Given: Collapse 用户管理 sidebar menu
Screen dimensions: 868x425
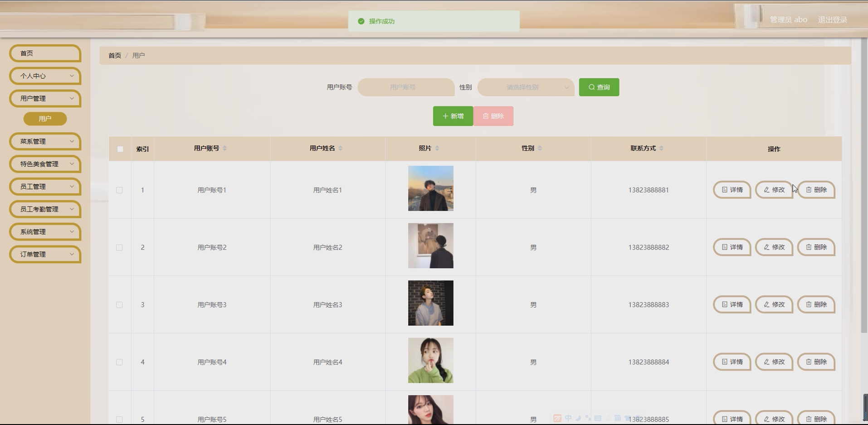Looking at the screenshot, I should pos(45,98).
